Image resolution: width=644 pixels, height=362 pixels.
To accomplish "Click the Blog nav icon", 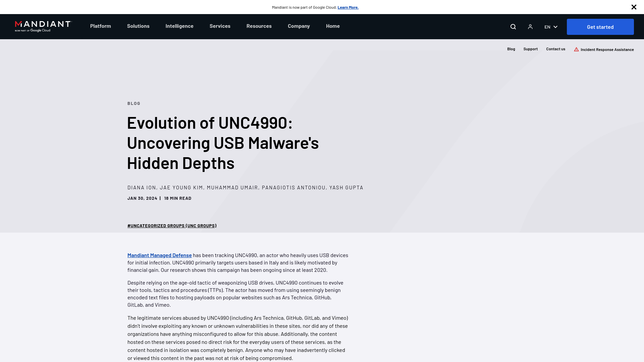I will [511, 49].
